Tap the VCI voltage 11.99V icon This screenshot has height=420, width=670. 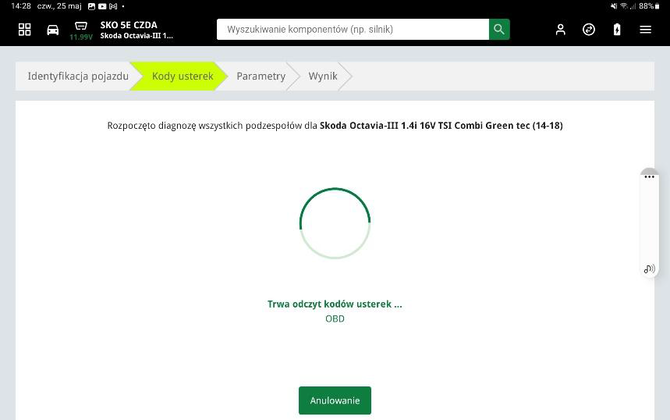[x=80, y=30]
